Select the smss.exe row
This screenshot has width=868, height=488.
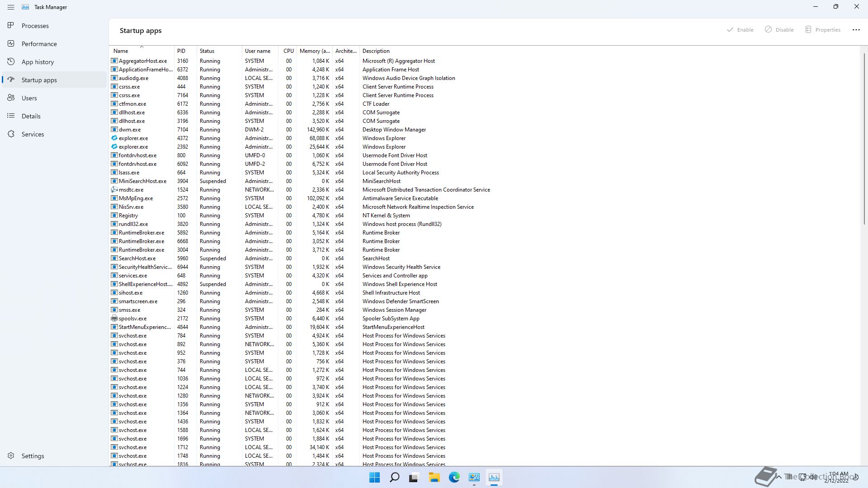(485, 310)
